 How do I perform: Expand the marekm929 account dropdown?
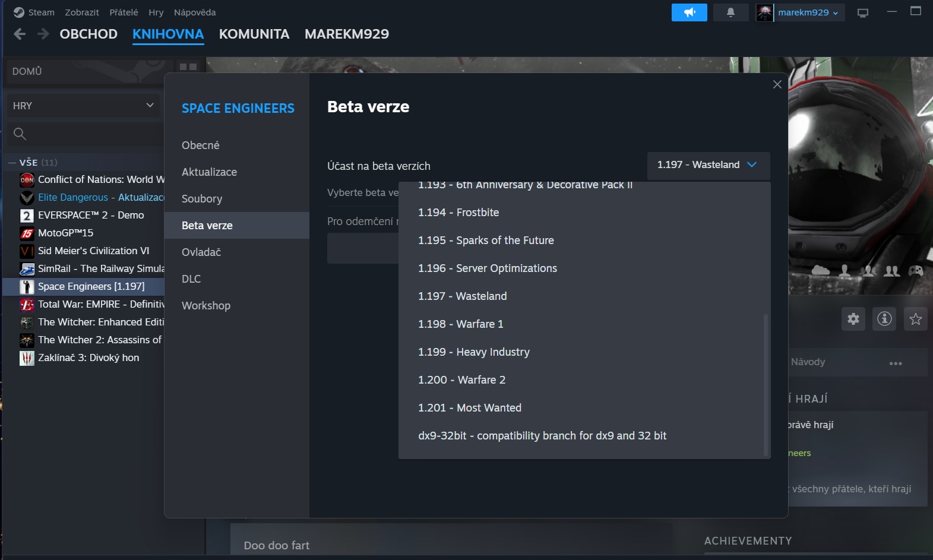tap(808, 12)
